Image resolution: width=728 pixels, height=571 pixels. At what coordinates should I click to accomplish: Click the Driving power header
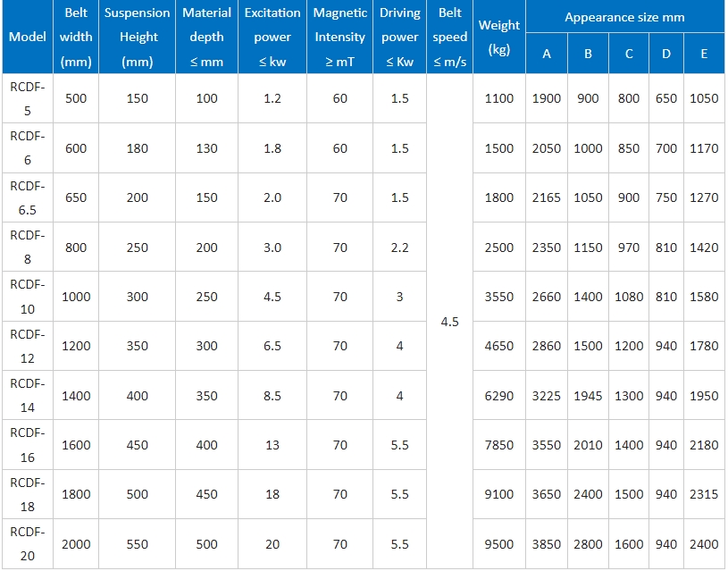coord(400,37)
